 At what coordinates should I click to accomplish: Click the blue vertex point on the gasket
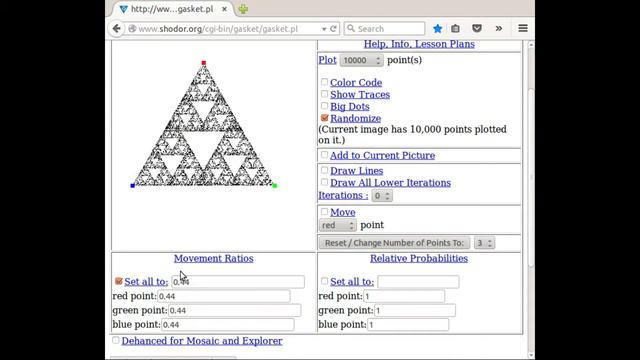[132, 186]
